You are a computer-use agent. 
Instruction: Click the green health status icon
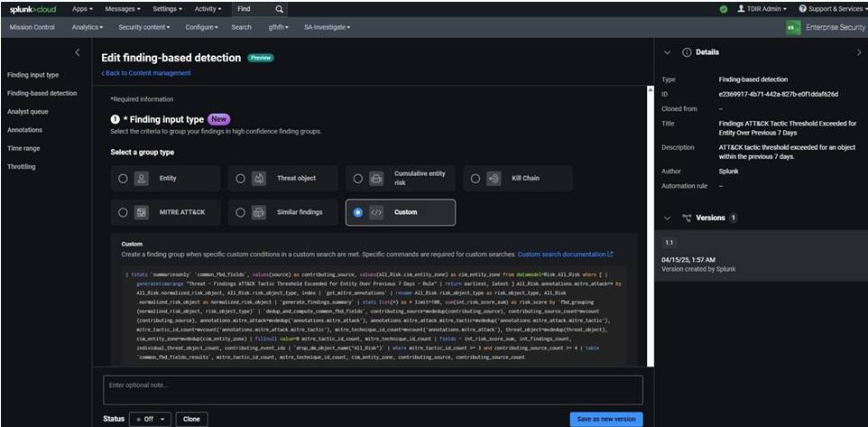coord(724,9)
